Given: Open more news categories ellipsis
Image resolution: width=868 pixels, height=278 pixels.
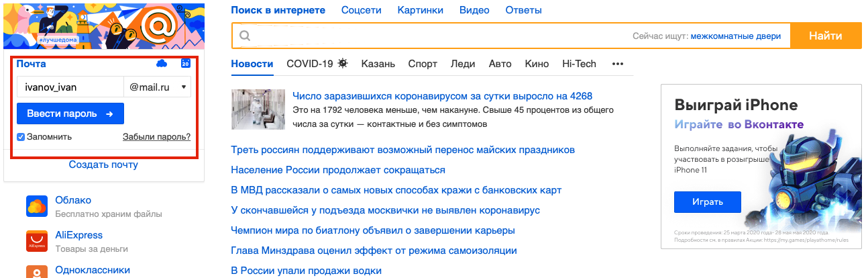Looking at the screenshot, I should pos(618,64).
